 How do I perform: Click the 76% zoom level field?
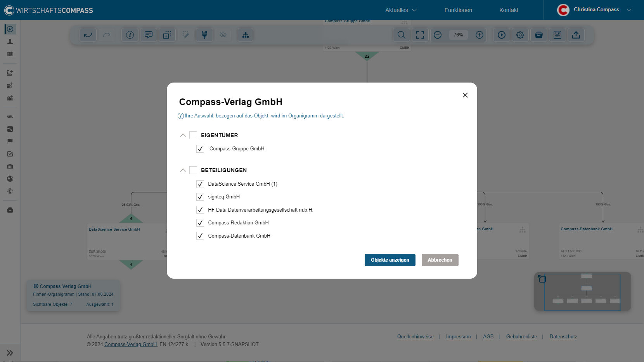(x=459, y=35)
